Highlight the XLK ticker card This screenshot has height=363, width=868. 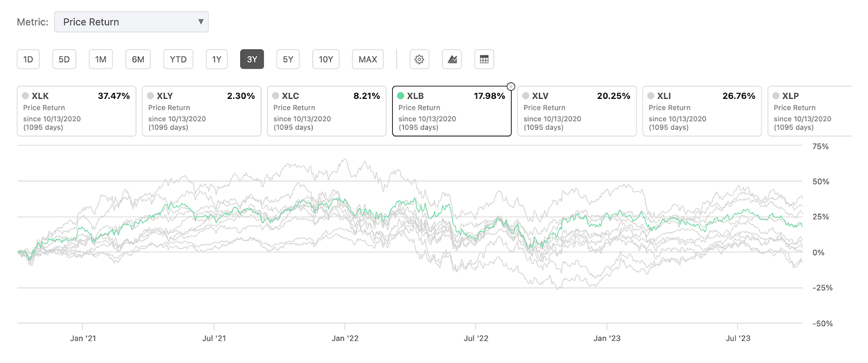click(x=76, y=111)
